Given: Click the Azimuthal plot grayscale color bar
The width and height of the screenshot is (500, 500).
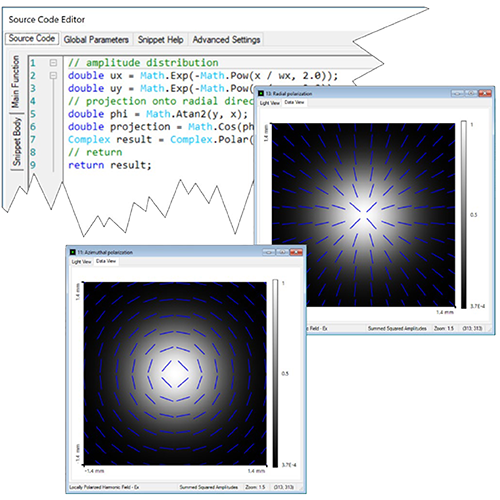Looking at the screenshot, I should 275,373.
